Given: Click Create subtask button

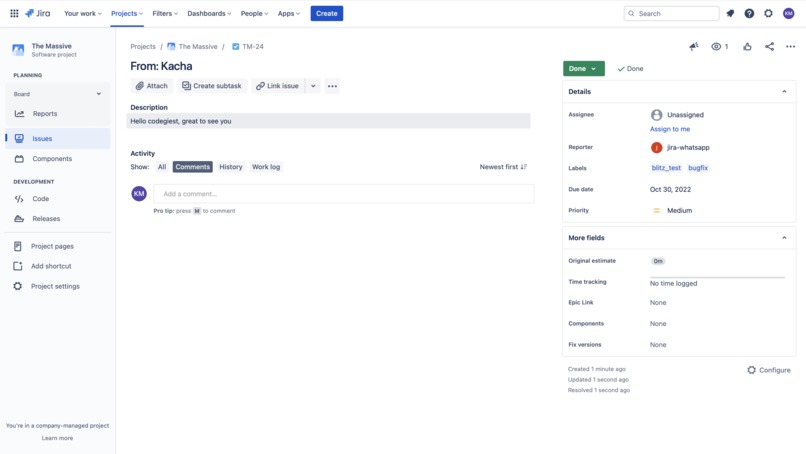Looking at the screenshot, I should coord(212,86).
